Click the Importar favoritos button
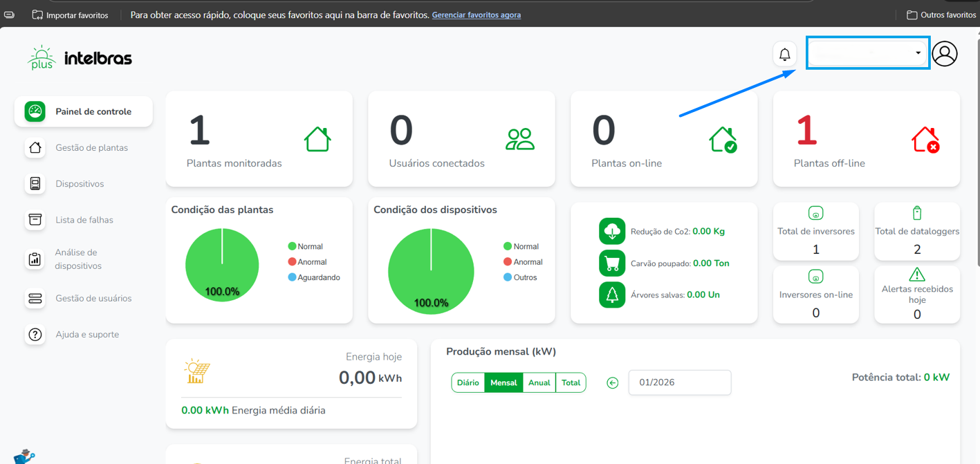 (x=71, y=15)
